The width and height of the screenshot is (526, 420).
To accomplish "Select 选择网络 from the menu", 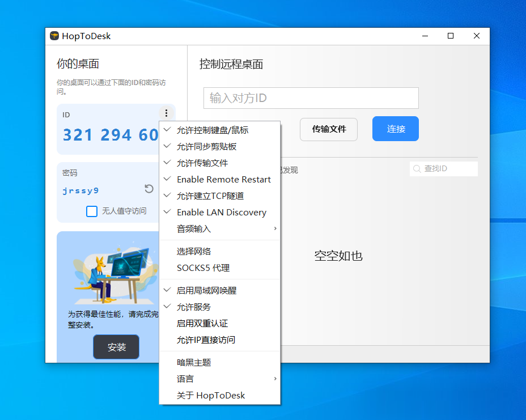I will pos(194,252).
